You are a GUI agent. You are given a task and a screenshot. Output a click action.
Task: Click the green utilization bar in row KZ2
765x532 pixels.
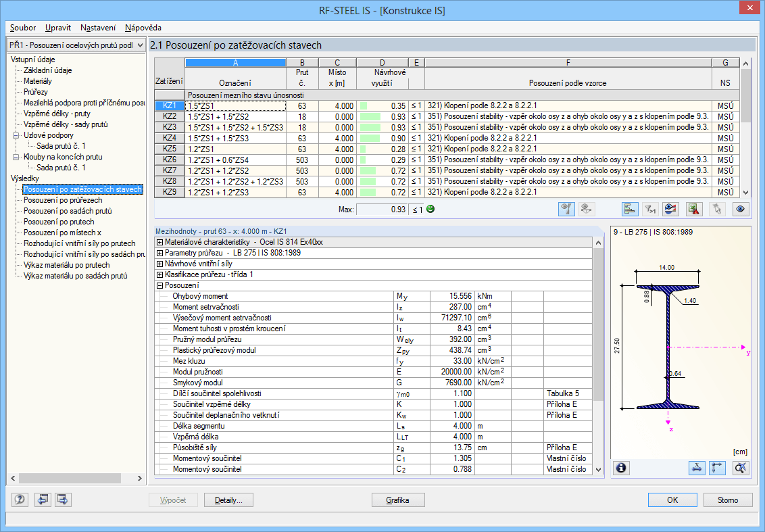[370, 117]
